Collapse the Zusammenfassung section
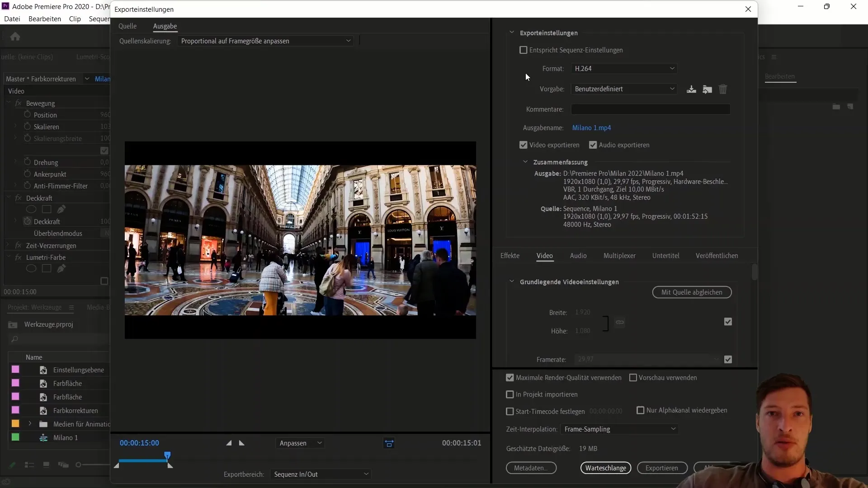 tap(525, 162)
